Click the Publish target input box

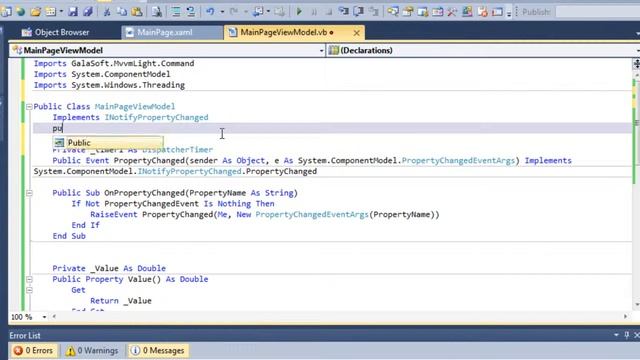(598, 12)
